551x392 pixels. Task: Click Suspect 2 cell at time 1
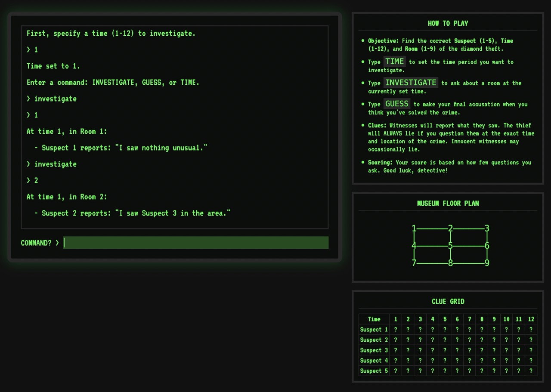tap(396, 340)
